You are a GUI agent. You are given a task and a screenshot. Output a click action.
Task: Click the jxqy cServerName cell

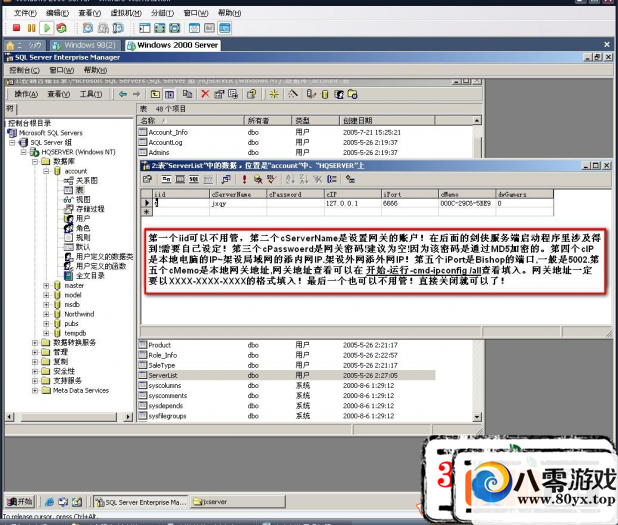tap(238, 203)
